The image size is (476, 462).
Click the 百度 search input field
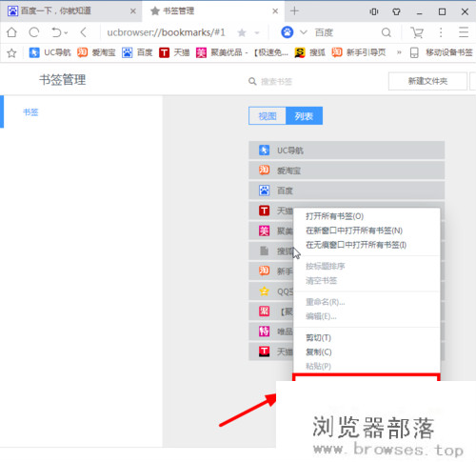tap(346, 32)
